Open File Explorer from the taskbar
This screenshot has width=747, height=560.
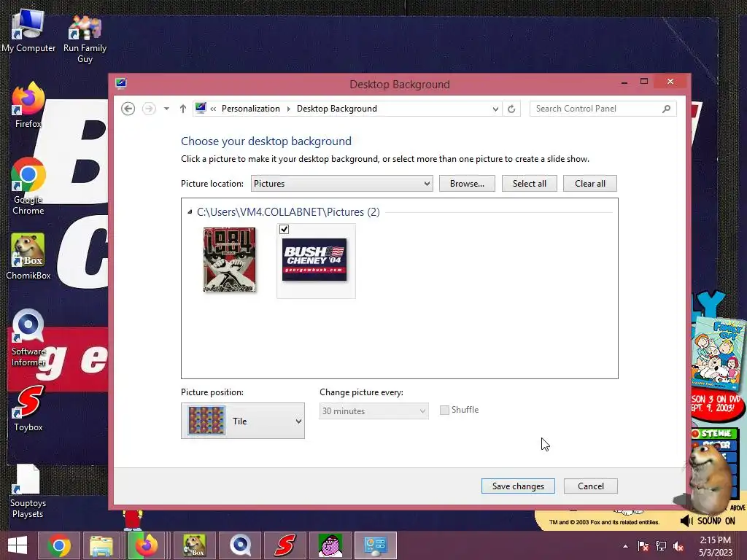click(101, 545)
